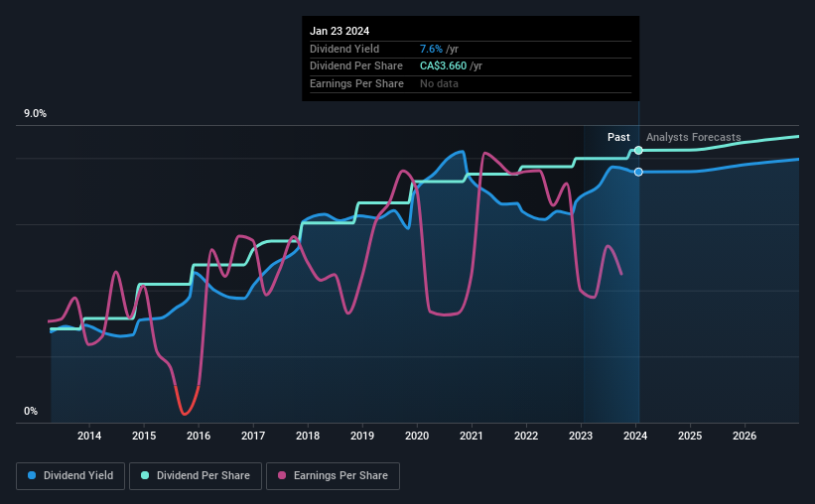Click the tooltip Earnings Per Share row label

tap(356, 83)
